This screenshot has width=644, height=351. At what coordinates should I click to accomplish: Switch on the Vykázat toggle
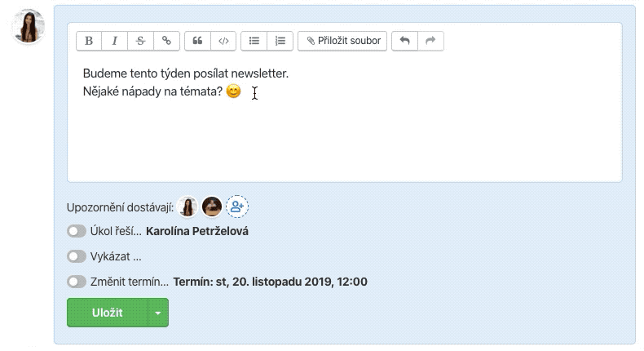click(77, 256)
